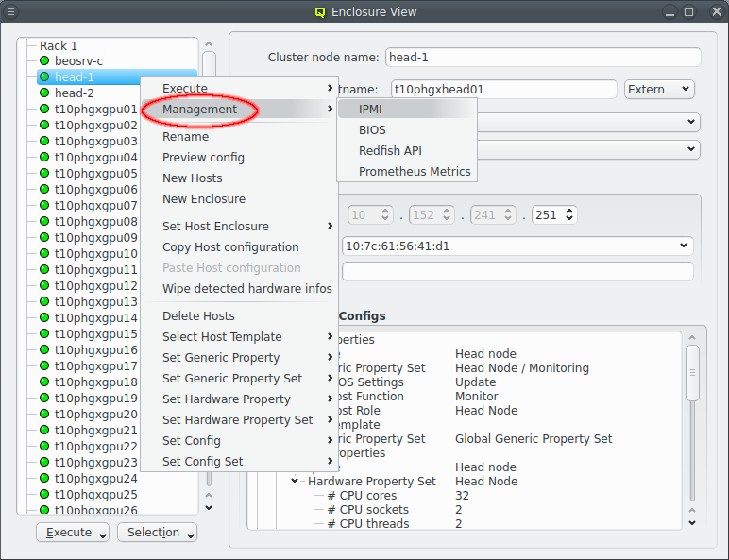729x560 pixels.
Task: Click the Cluster node name field
Action: point(542,58)
